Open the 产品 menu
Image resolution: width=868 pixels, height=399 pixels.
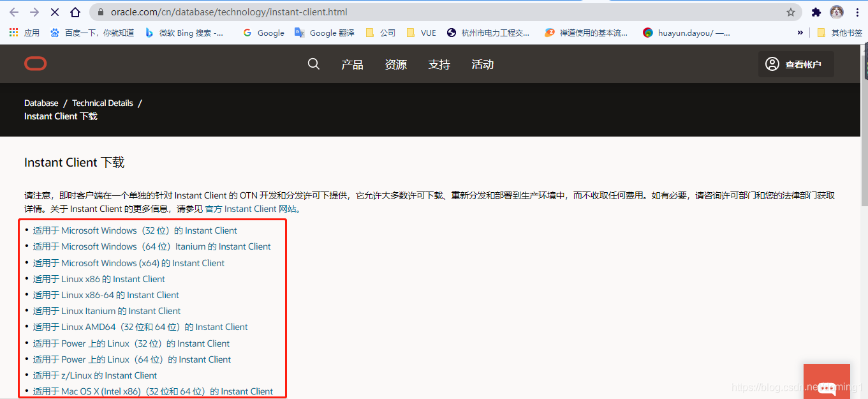[352, 64]
